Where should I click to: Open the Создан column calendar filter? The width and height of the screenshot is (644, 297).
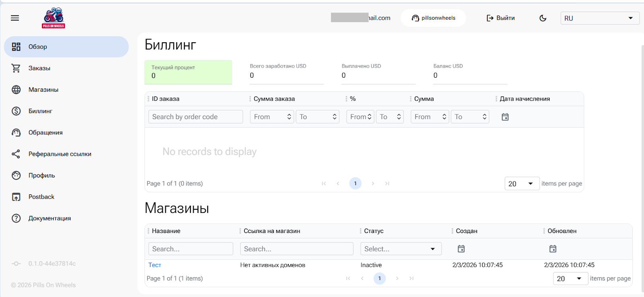click(x=461, y=249)
